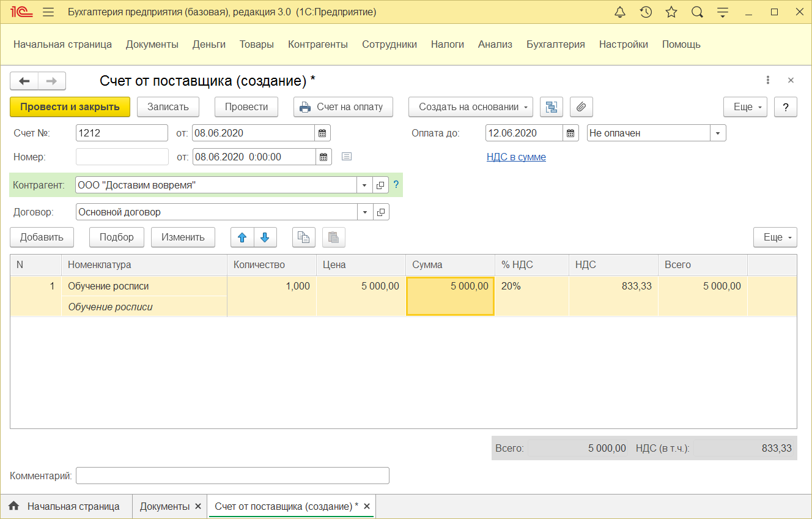812x519 pixels.
Task: Click Подбор button
Action: click(116, 237)
